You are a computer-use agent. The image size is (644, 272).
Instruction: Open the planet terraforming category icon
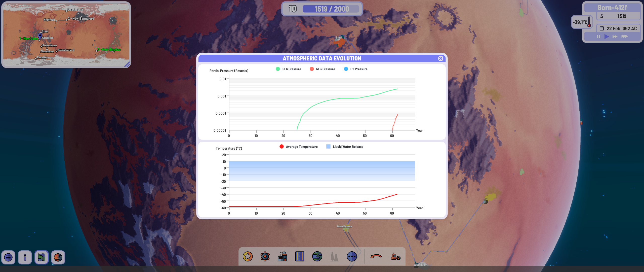[x=317, y=257]
